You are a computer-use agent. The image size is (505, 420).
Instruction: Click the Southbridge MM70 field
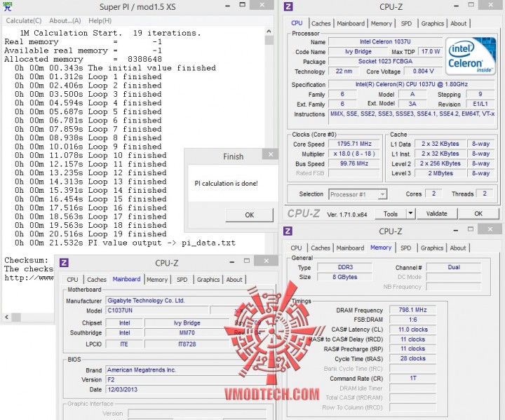187,333
